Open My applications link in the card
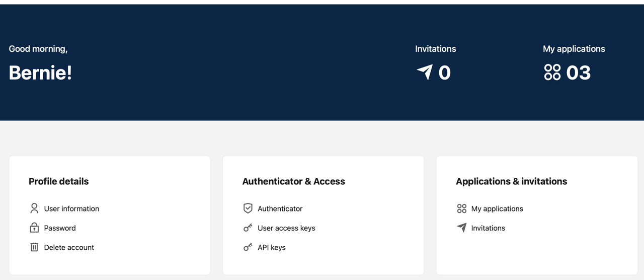The image size is (644, 280). pyautogui.click(x=497, y=208)
